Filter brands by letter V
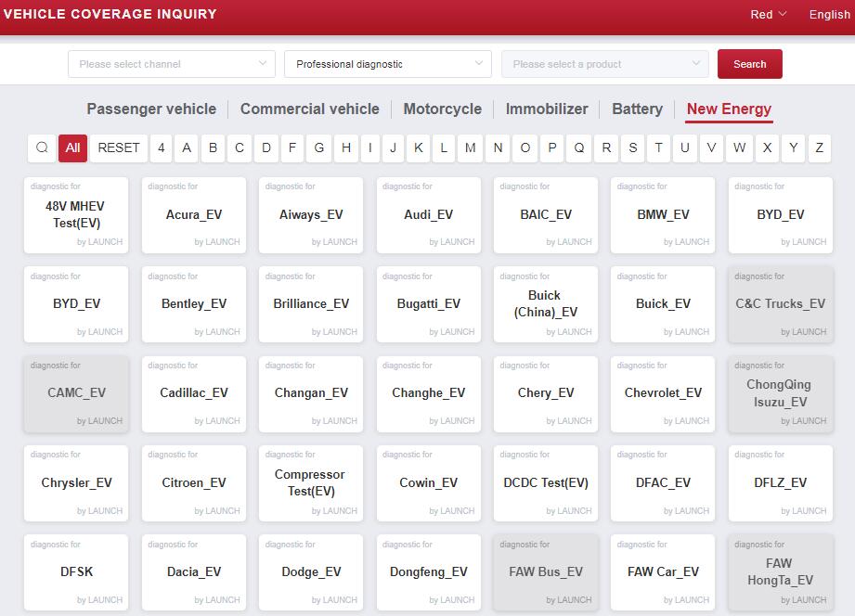The height and width of the screenshot is (616, 855). [x=711, y=148]
